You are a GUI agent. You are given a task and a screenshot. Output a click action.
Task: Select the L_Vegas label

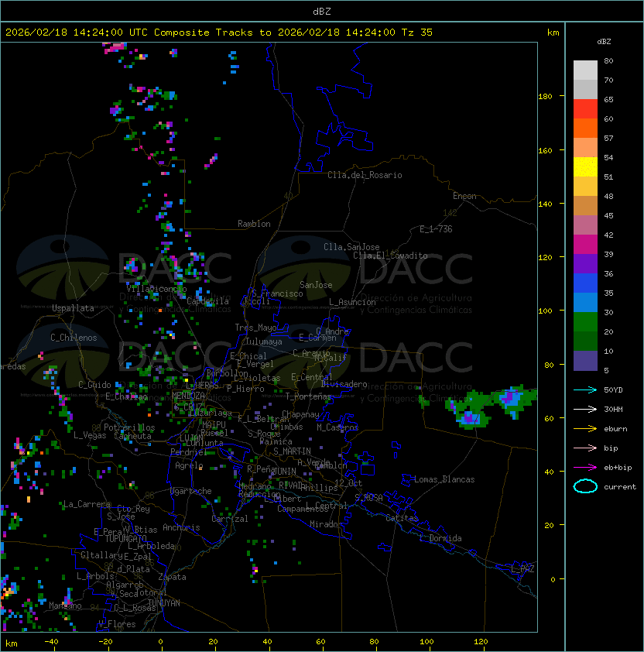click(90, 436)
